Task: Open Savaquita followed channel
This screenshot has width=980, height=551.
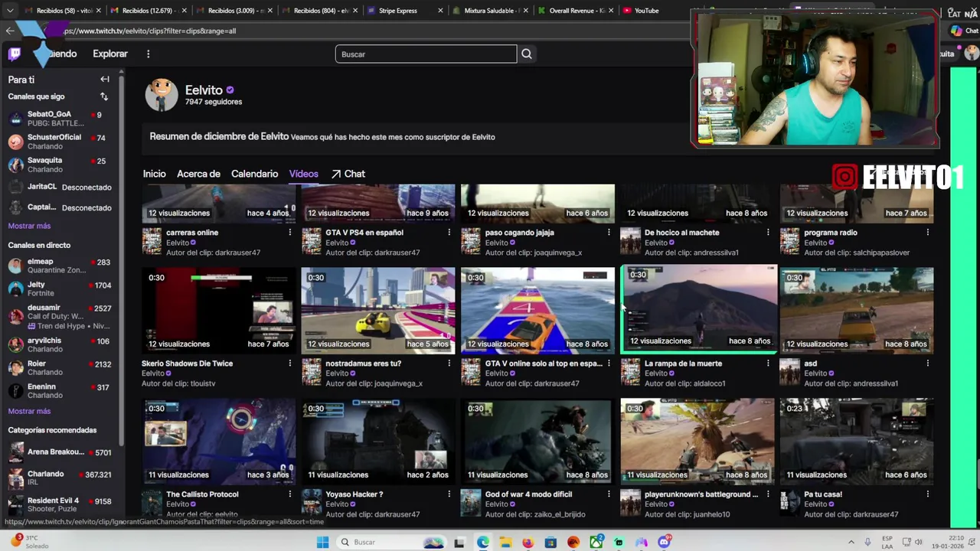Action: tap(60, 165)
